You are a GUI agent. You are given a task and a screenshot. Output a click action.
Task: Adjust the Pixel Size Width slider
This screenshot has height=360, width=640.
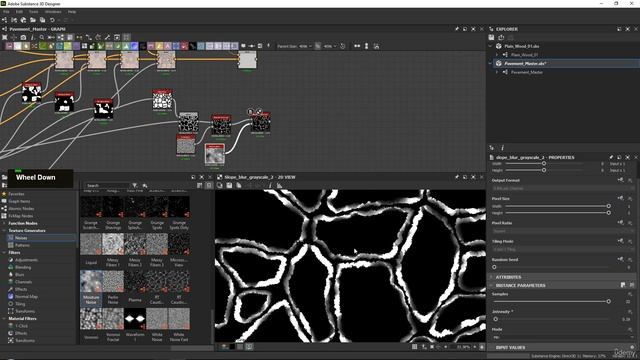557,206
